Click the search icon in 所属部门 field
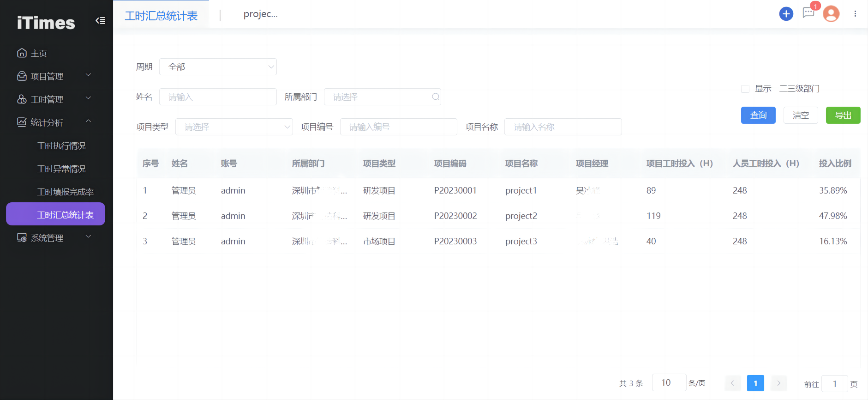Viewport: 868px width, 400px height. pos(435,97)
